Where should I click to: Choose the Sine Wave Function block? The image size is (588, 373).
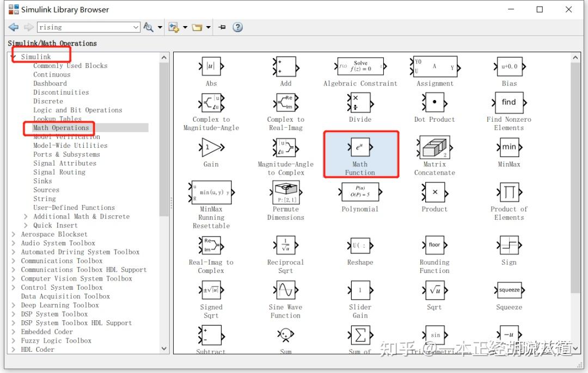point(286,290)
